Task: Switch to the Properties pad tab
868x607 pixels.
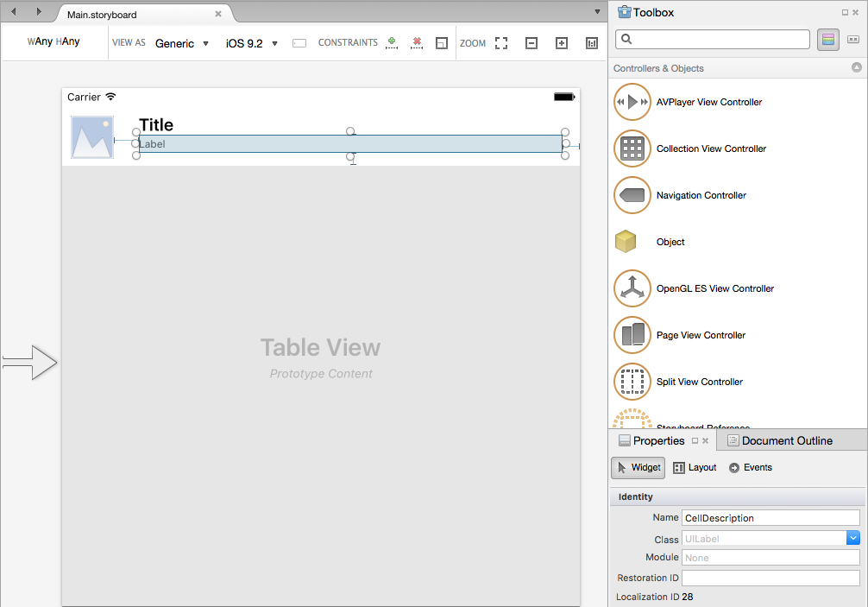Action: pos(658,441)
